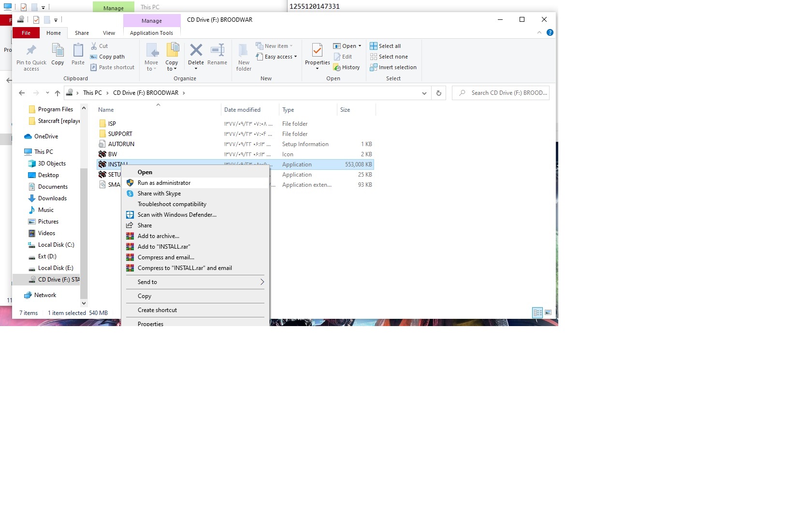Viewport: 812px width, 508px height.
Task: Click the Up folder arrow
Action: [x=58, y=93]
